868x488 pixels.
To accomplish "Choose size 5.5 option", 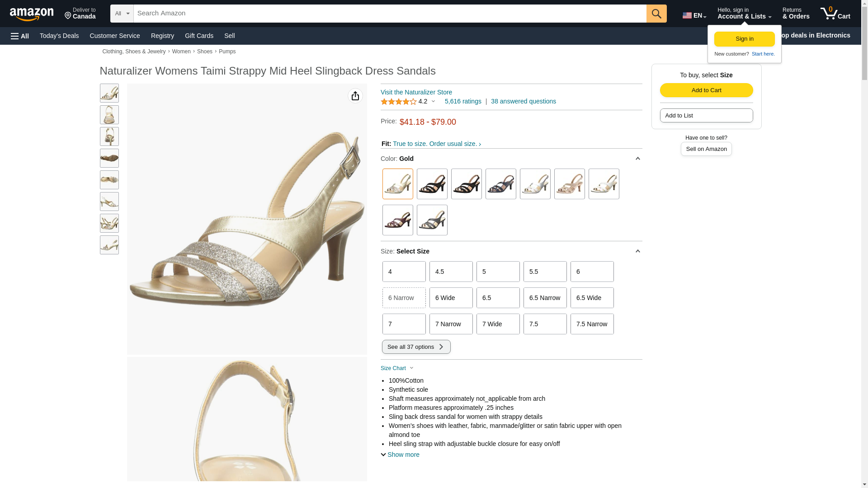I will tap(545, 272).
